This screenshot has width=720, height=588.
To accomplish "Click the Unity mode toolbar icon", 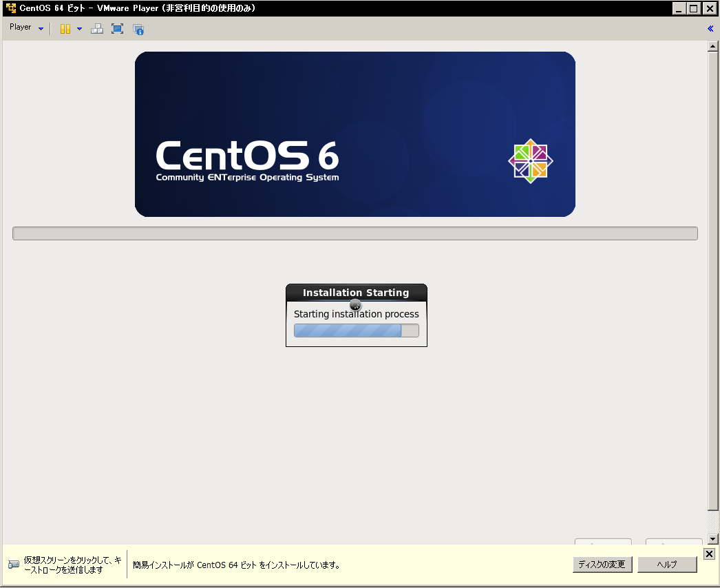I will [138, 30].
